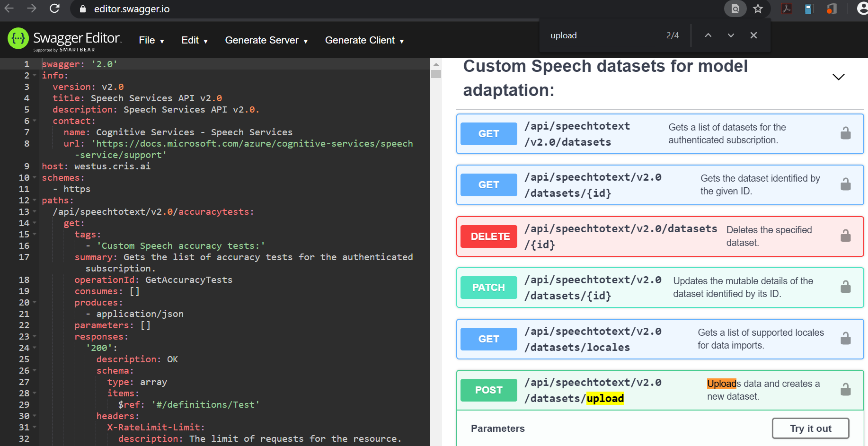This screenshot has height=446, width=868.
Task: Click the 'Try it out' button
Action: coord(810,428)
